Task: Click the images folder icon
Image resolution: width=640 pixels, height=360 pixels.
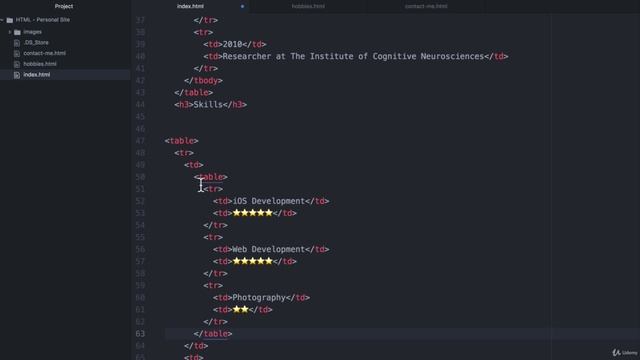Action: 17,32
